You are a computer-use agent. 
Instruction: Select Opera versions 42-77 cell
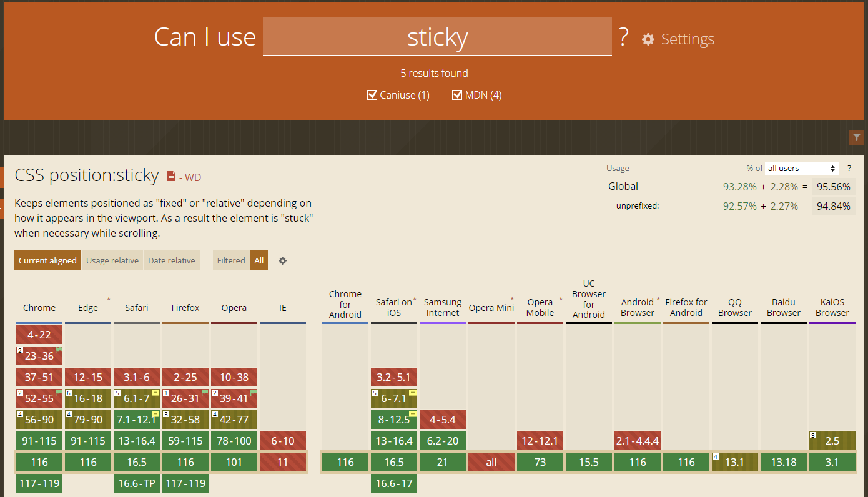234,420
